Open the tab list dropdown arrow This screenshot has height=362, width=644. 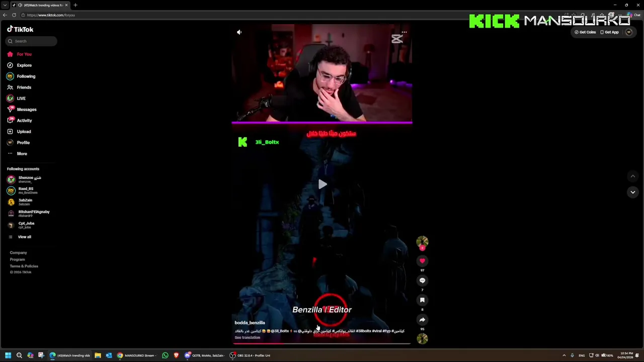point(5,5)
